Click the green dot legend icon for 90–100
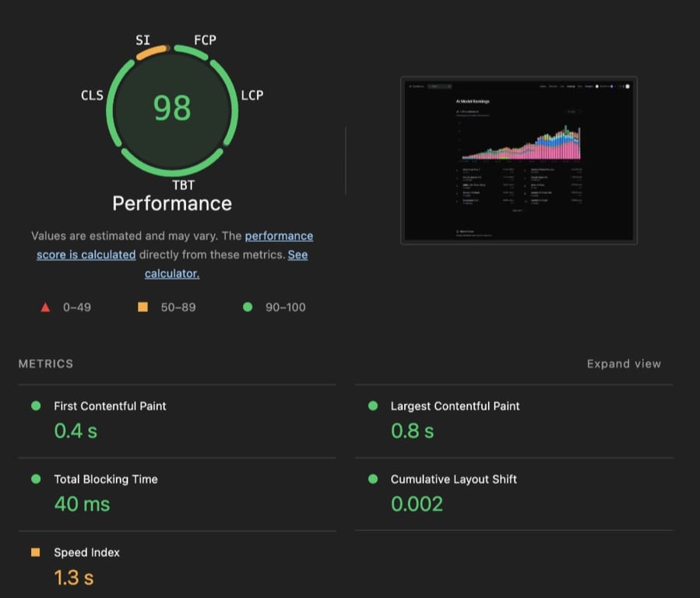This screenshot has width=700, height=598. click(248, 307)
